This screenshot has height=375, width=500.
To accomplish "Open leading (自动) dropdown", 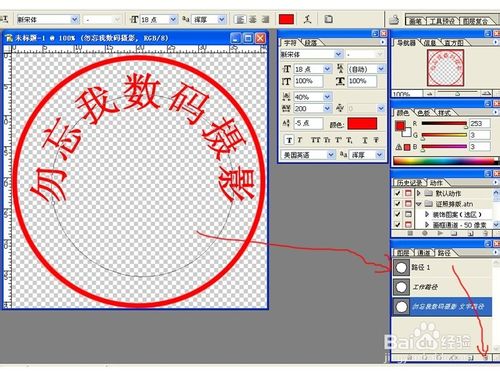I will pyautogui.click(x=381, y=69).
